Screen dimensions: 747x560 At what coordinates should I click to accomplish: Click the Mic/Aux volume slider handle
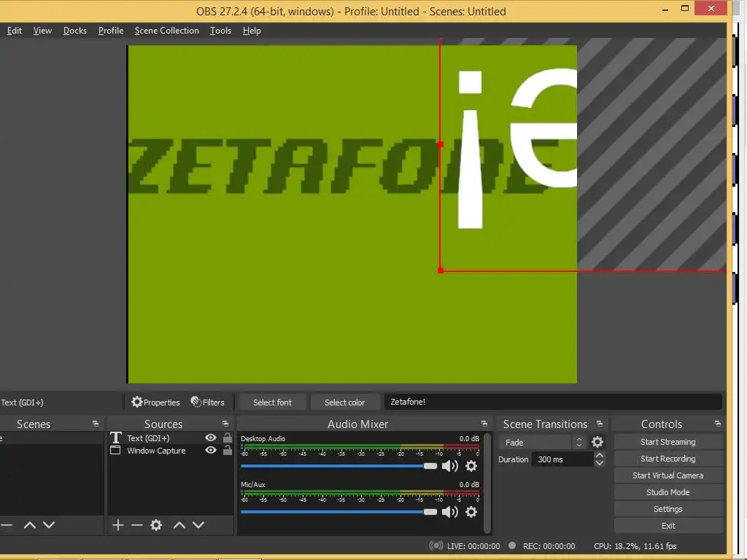click(430, 512)
